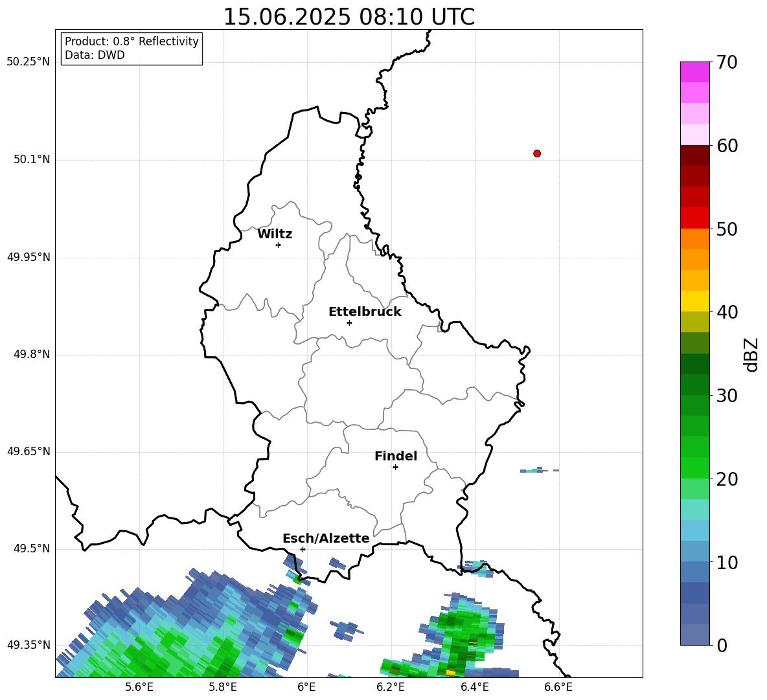Click the magenta top colorbar segment
This screenshot has height=700, width=767.
[694, 72]
